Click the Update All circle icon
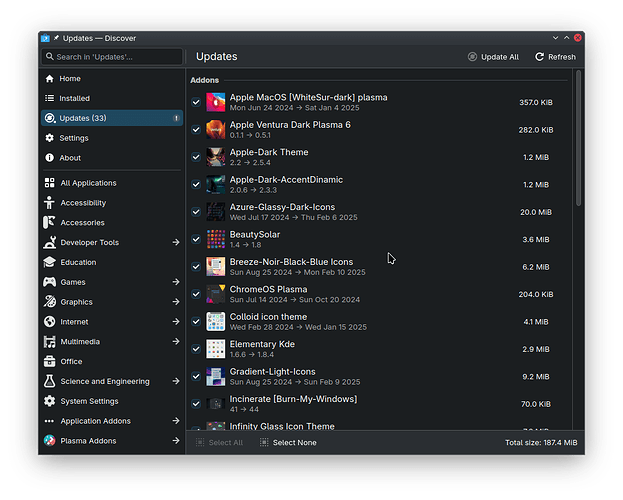623x500 pixels. (x=472, y=57)
